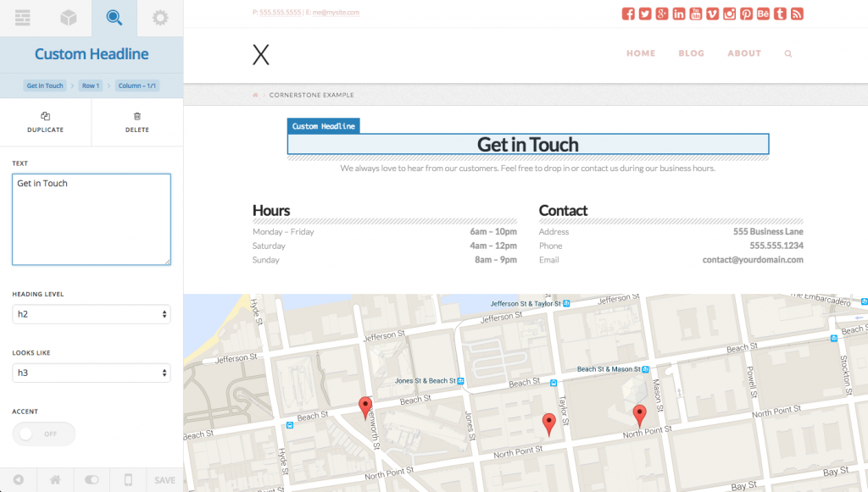Image resolution: width=868 pixels, height=492 pixels.
Task: Click the home icon in bottom bar
Action: (x=55, y=479)
